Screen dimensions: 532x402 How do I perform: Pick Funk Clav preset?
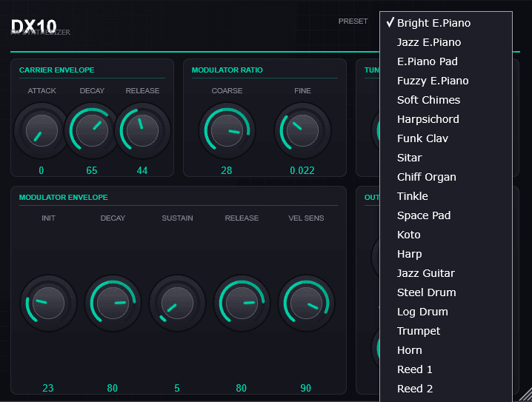[446, 138]
